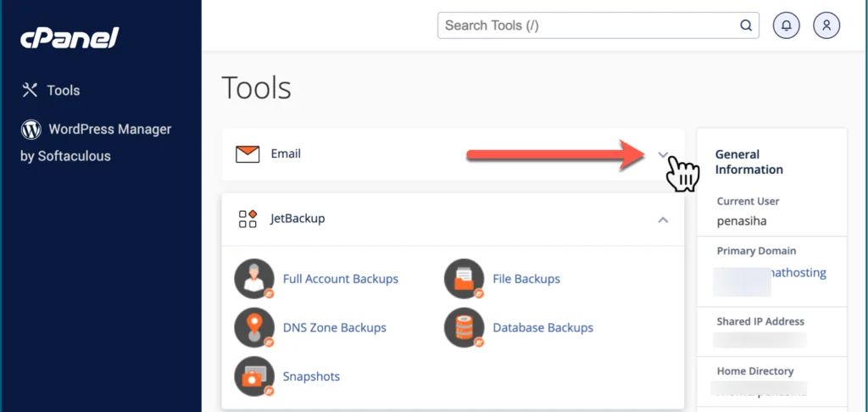Viewport: 868px width, 412px height.
Task: Click the magnifying glass search icon
Action: coord(746,25)
